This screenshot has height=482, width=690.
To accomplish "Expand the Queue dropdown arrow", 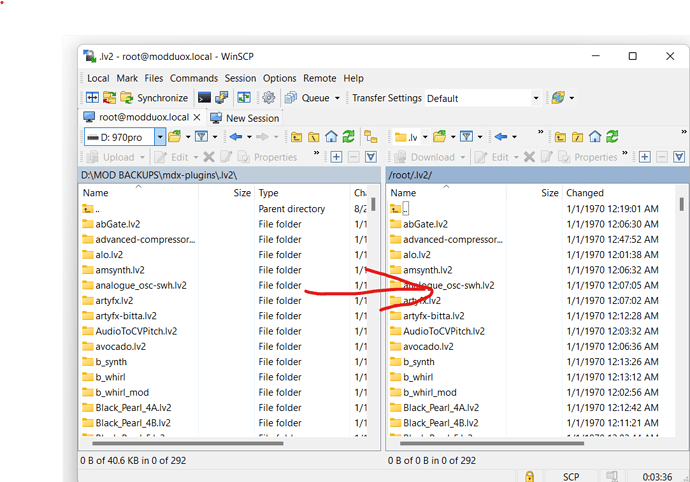I will [x=337, y=98].
